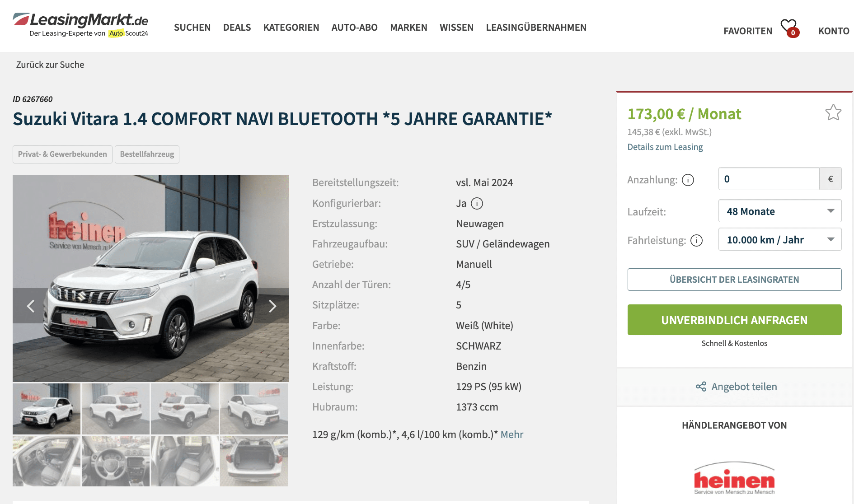Screen dimensions: 854x504
Task: Select the rear seats interior thumbnail
Action: click(x=185, y=461)
